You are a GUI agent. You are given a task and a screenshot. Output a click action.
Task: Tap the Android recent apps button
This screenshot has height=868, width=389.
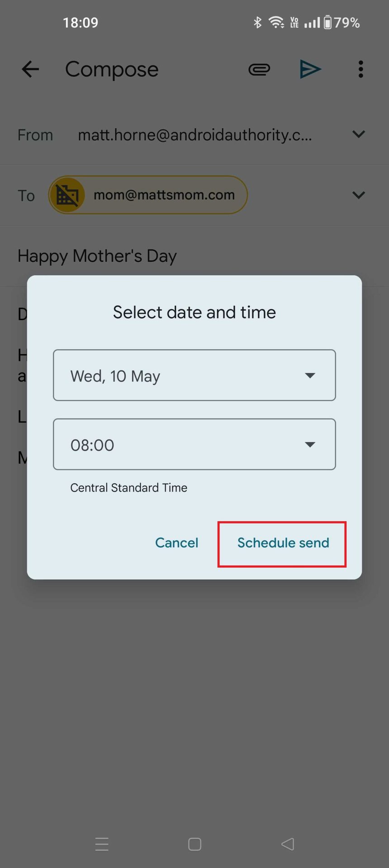(x=102, y=844)
